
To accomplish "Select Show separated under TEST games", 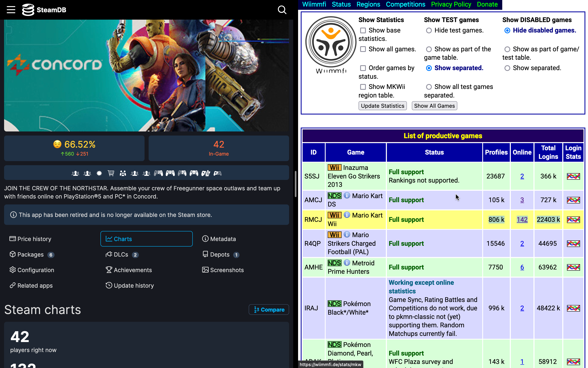I will pos(429,68).
